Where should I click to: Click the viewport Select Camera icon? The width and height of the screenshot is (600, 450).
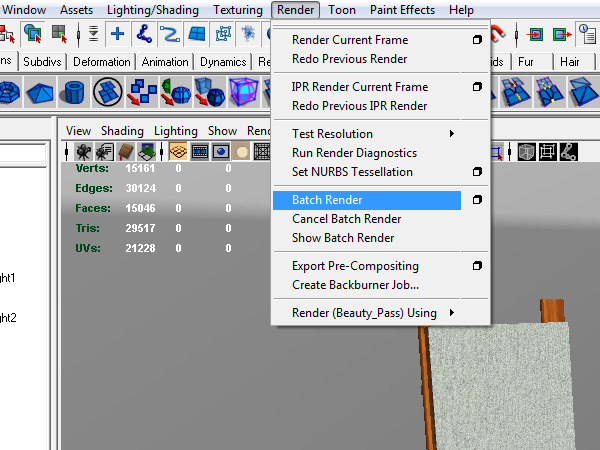point(83,152)
